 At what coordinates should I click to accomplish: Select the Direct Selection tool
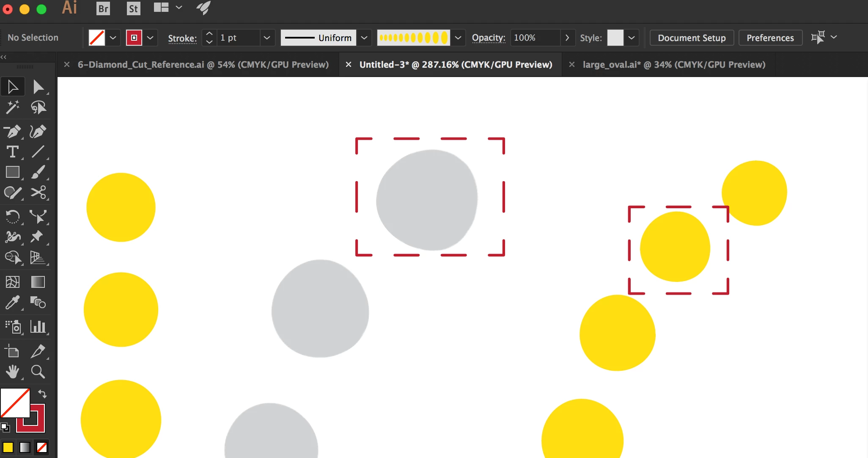click(x=38, y=87)
